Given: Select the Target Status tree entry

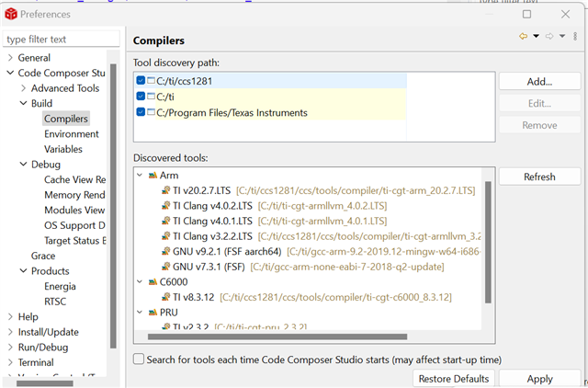Looking at the screenshot, I should [75, 241].
